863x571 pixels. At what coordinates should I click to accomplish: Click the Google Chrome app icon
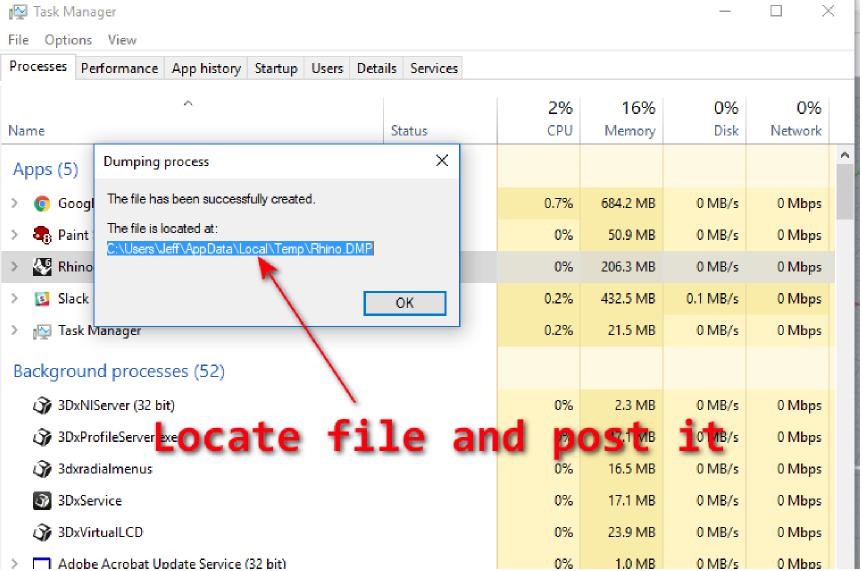click(x=42, y=203)
